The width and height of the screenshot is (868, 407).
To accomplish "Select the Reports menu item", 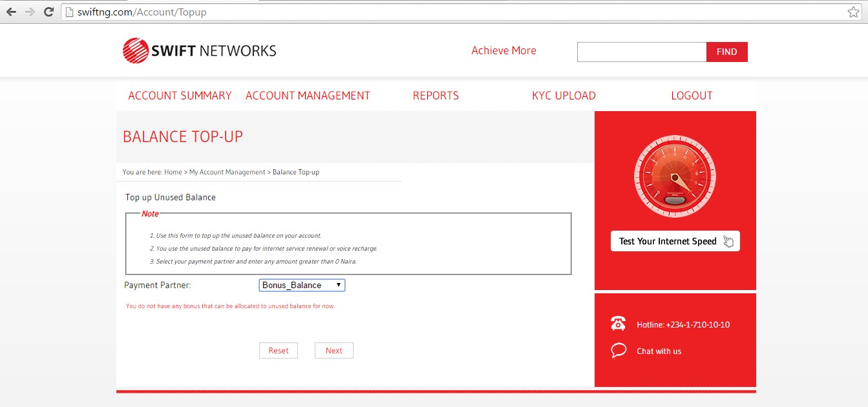I will click(x=436, y=95).
